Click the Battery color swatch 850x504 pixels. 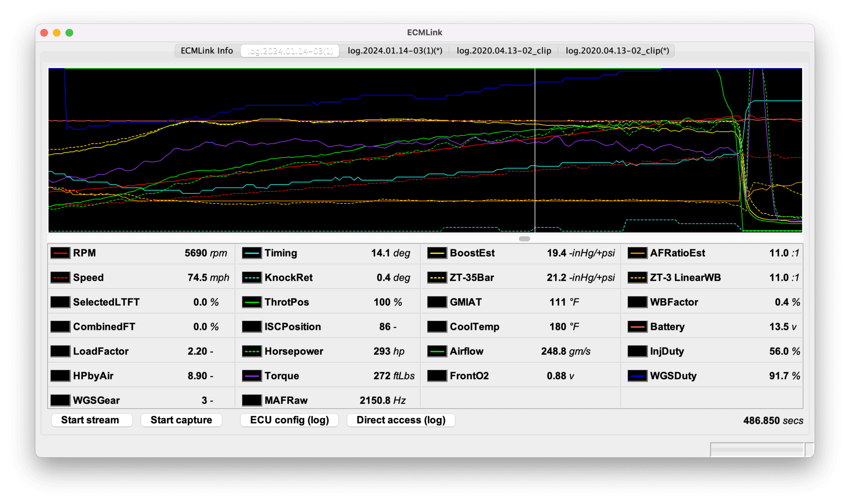[x=637, y=327]
